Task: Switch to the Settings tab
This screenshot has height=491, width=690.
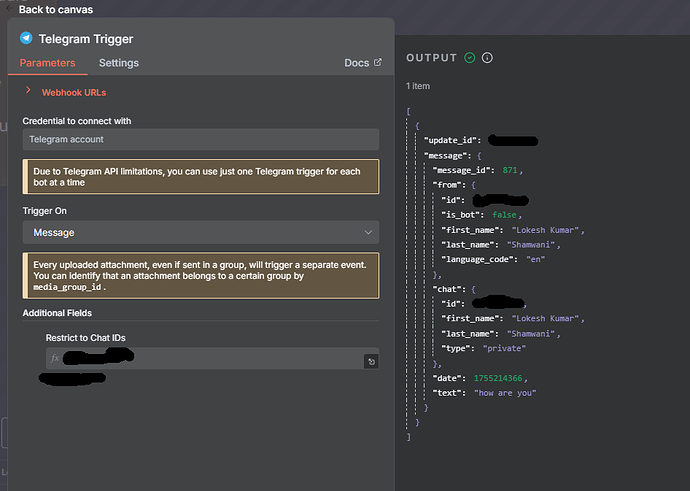Action: tap(119, 63)
